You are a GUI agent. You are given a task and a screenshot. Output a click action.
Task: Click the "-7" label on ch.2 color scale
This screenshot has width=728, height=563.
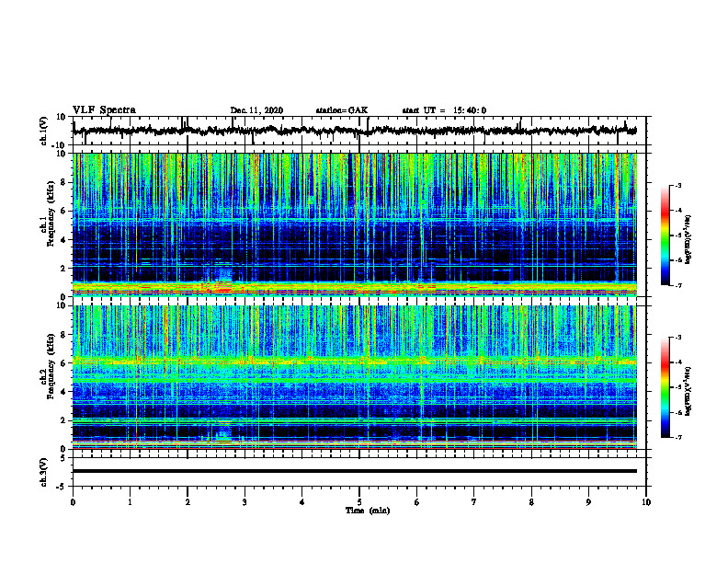678,438
